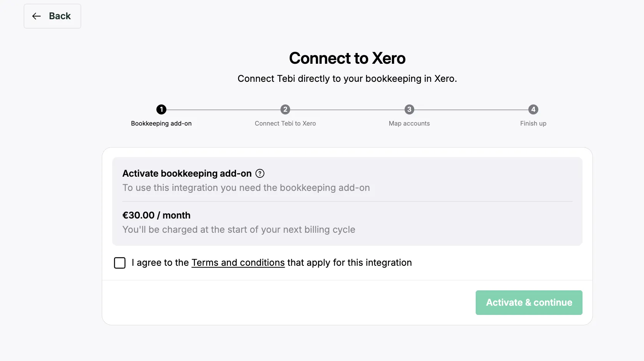Open the bookkeeping add-on help icon
This screenshot has width=644, height=361.
(x=260, y=174)
